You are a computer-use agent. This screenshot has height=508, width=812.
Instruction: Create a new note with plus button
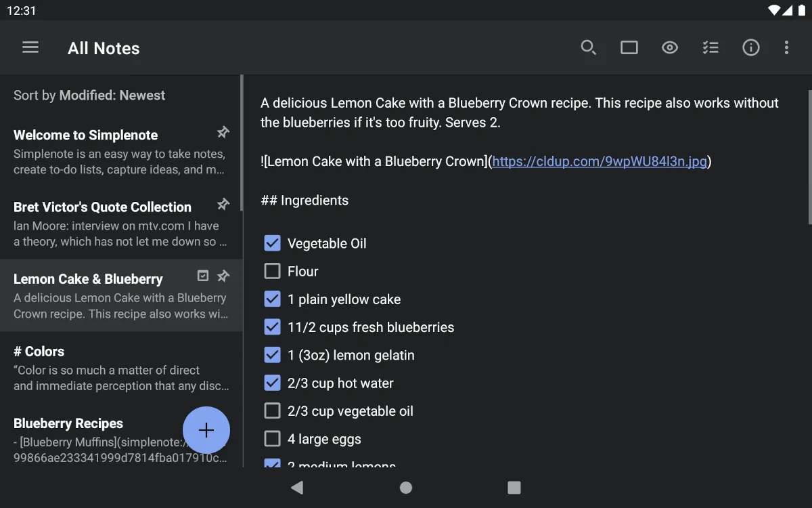pyautogui.click(x=206, y=430)
